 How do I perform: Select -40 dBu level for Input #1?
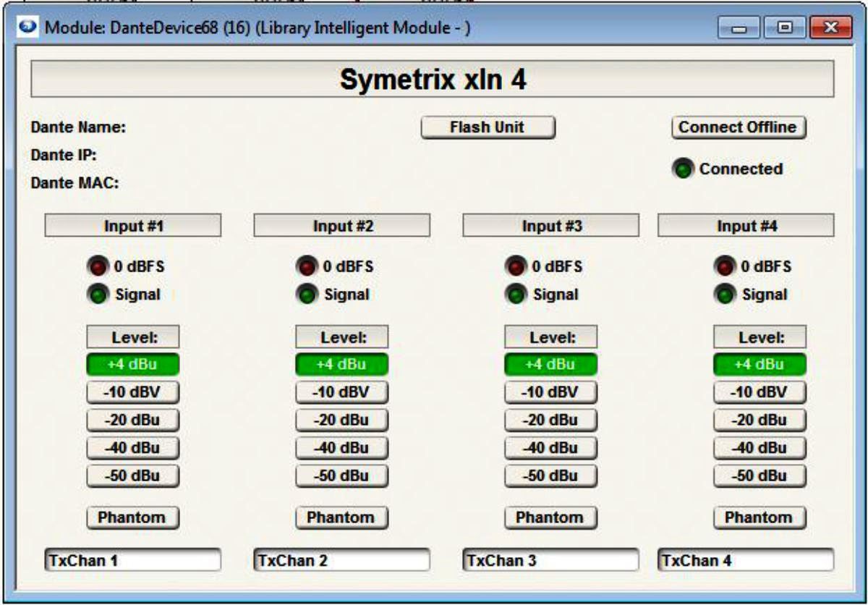coord(133,448)
